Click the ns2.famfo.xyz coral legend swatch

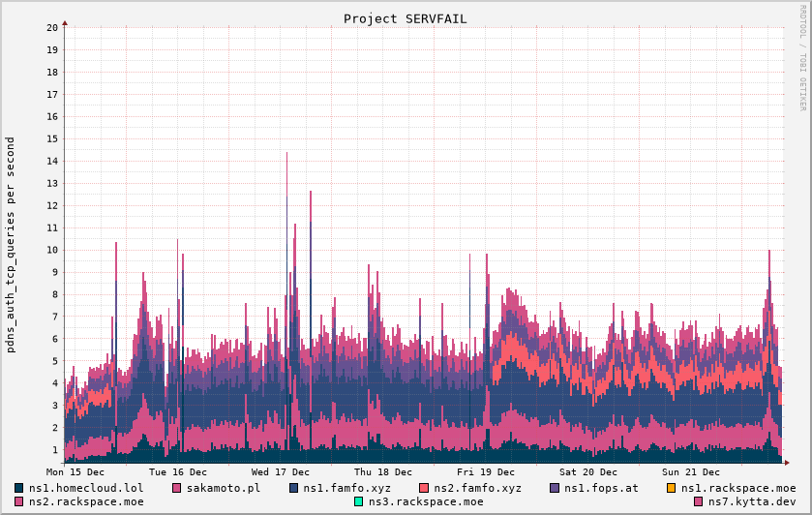[x=424, y=488]
